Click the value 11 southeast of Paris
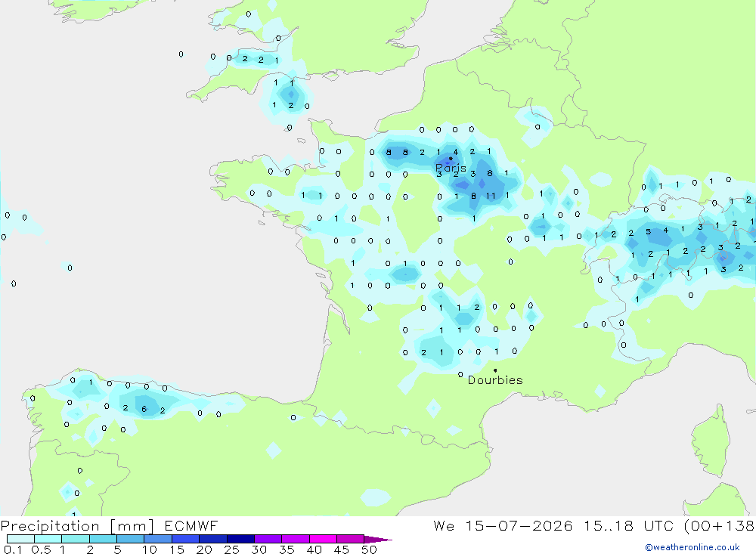This screenshot has width=756, height=554. point(491,196)
